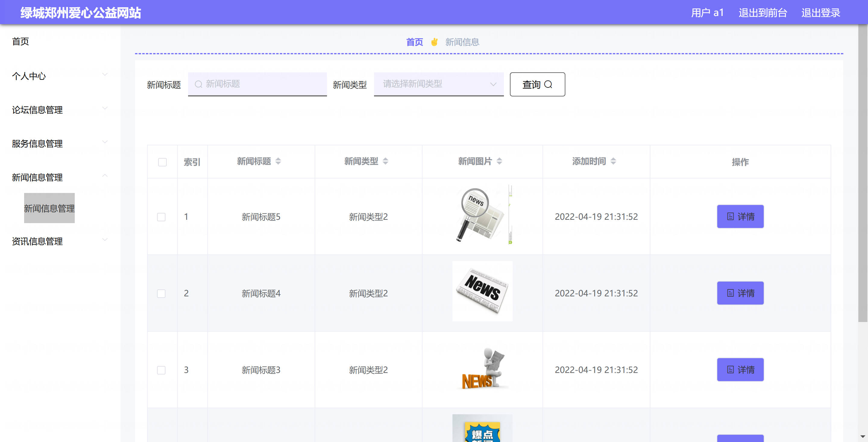The width and height of the screenshot is (868, 442).
Task: Click the 新闻标题4 cell
Action: 261,293
